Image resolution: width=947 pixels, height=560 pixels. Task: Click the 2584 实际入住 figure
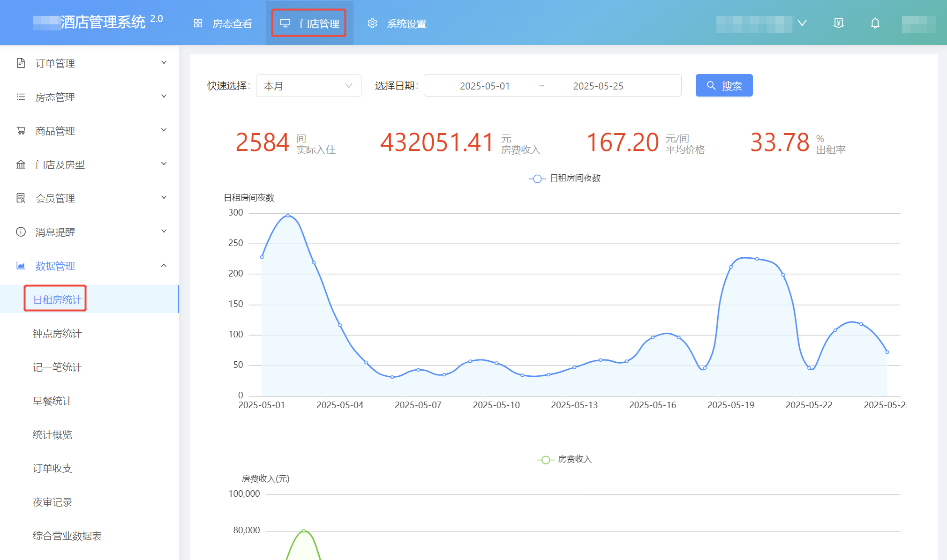coord(262,142)
